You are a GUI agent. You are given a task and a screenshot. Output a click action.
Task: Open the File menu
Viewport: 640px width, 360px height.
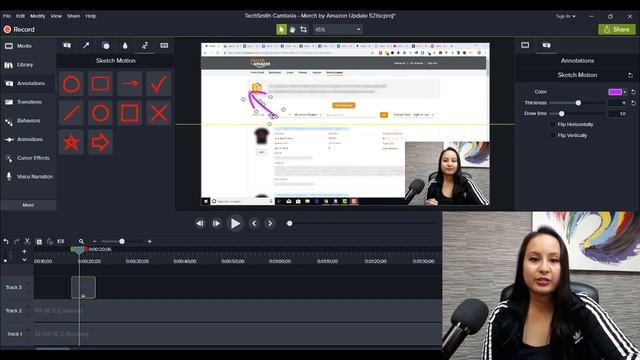point(7,16)
